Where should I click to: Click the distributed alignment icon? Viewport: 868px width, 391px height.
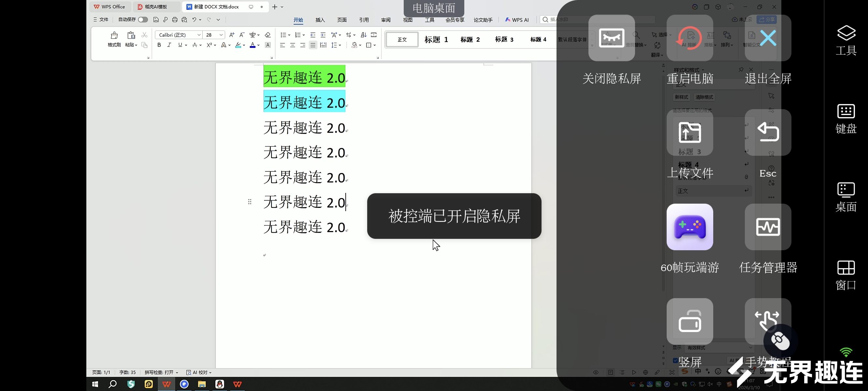click(323, 45)
